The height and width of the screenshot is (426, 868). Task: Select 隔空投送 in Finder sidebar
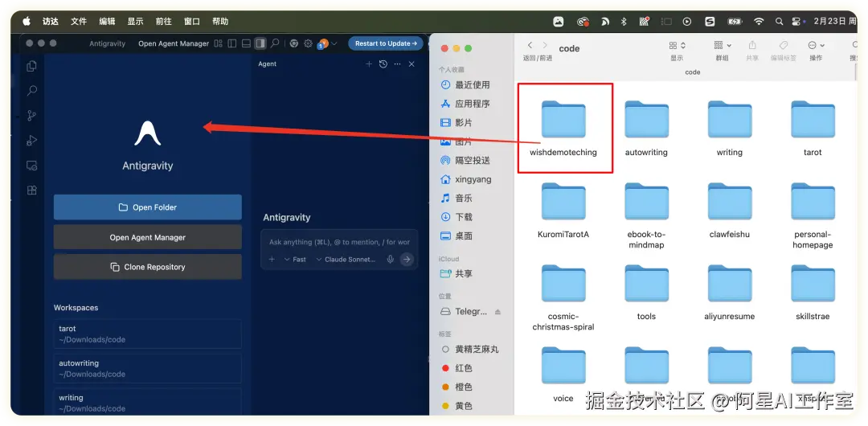[471, 160]
